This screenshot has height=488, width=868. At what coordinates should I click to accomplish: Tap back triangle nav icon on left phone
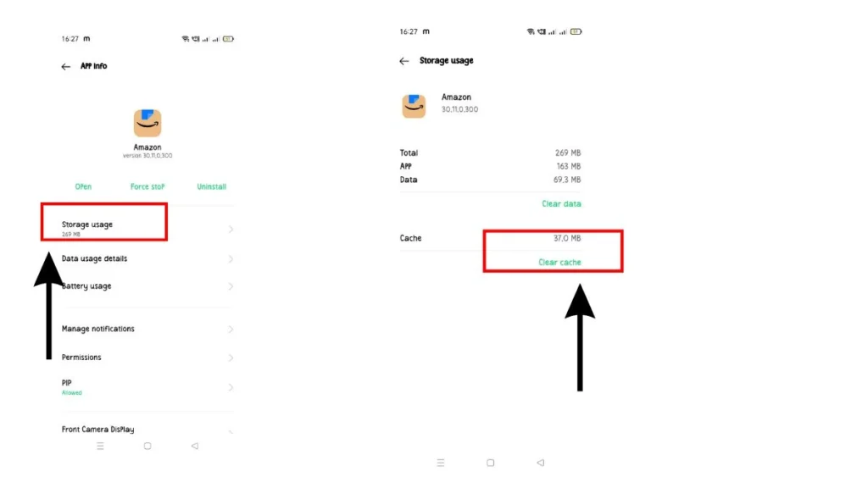click(195, 446)
